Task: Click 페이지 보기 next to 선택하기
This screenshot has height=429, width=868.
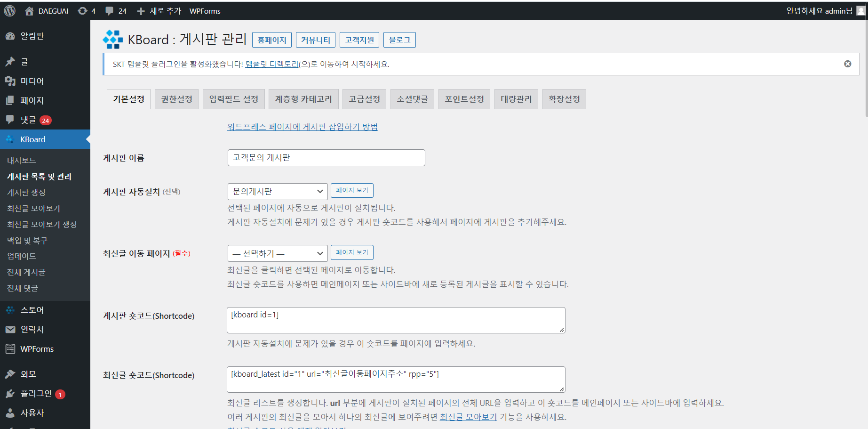Action: (x=352, y=252)
